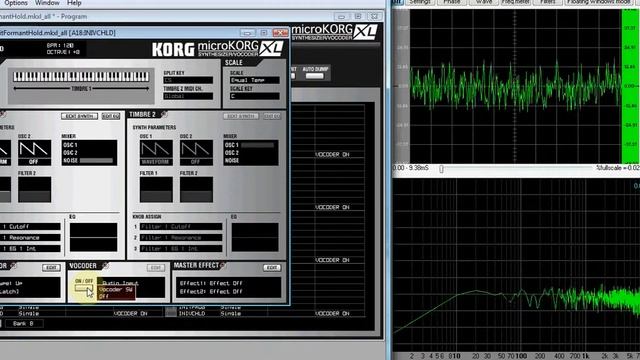Click Timbre 1 mixer NOISE level bar

pos(96,160)
